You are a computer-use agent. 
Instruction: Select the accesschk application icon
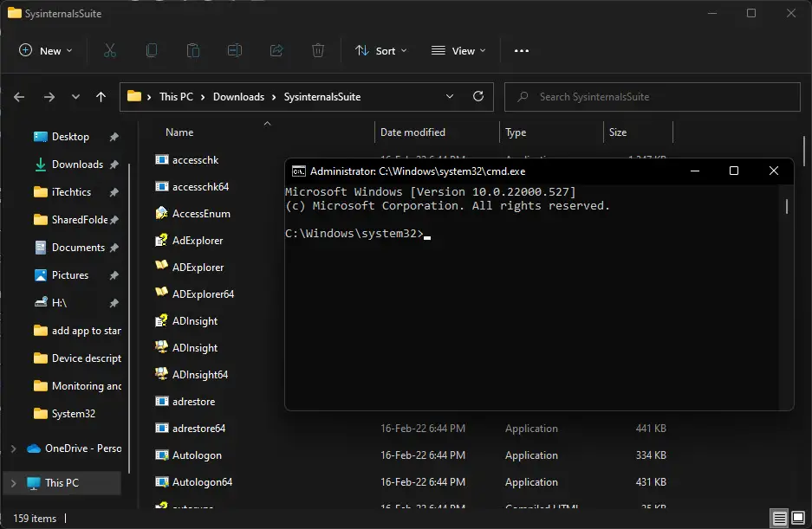coord(162,160)
